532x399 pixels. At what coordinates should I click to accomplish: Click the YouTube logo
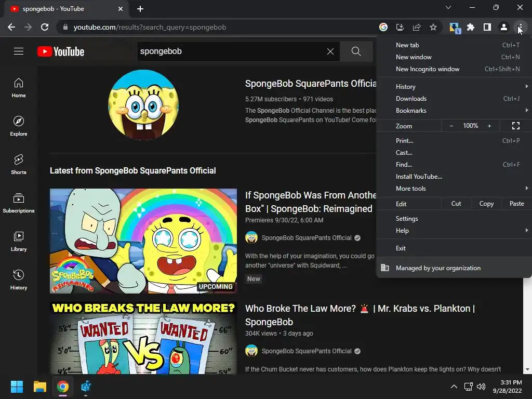click(61, 51)
